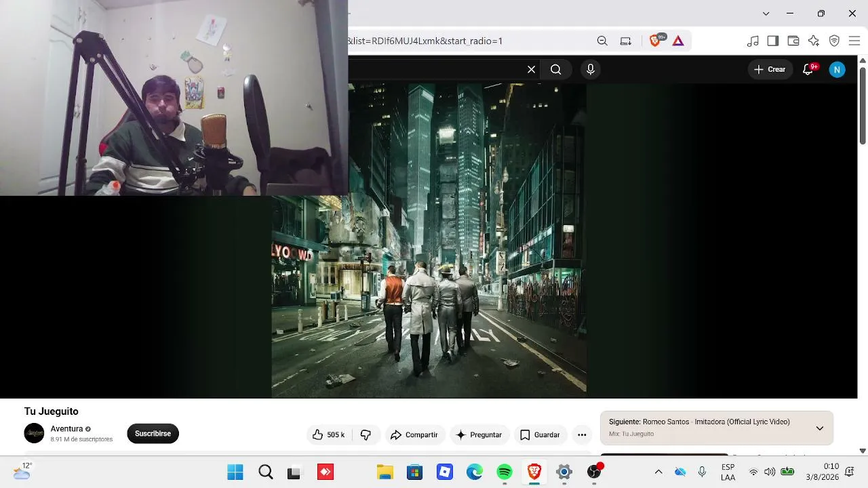This screenshot has height=488, width=868.
Task: Click the Siguiente: Romeo Santos - Imitadora text
Action: pos(699,422)
